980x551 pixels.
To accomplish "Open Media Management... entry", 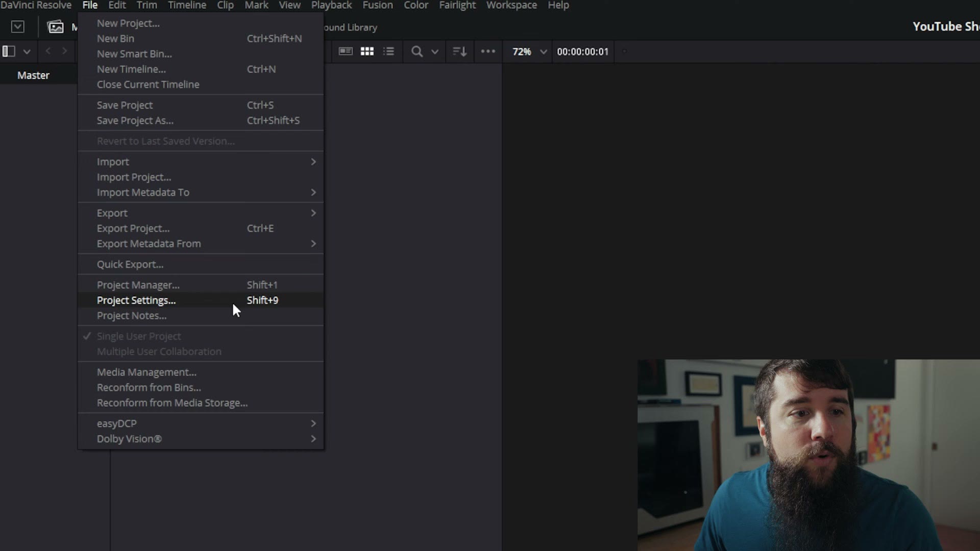I will pos(201,372).
